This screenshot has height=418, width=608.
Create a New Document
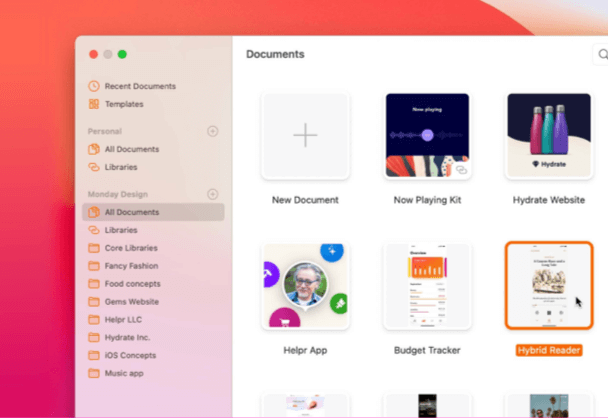[305, 136]
